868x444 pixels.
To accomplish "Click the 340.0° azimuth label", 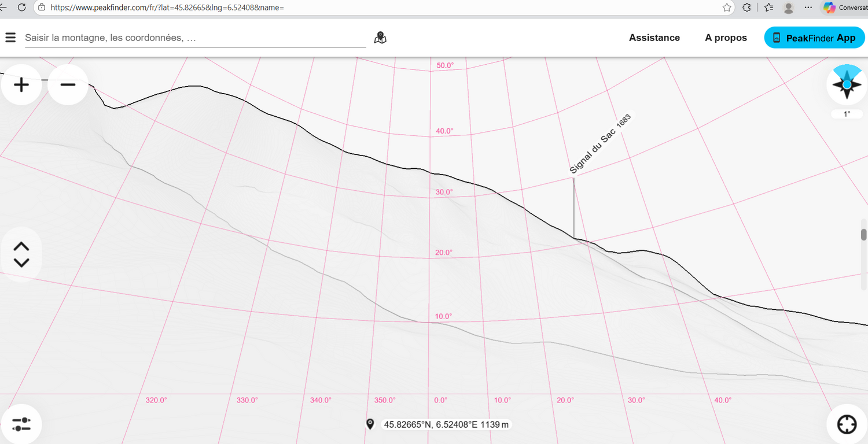I will (x=321, y=400).
